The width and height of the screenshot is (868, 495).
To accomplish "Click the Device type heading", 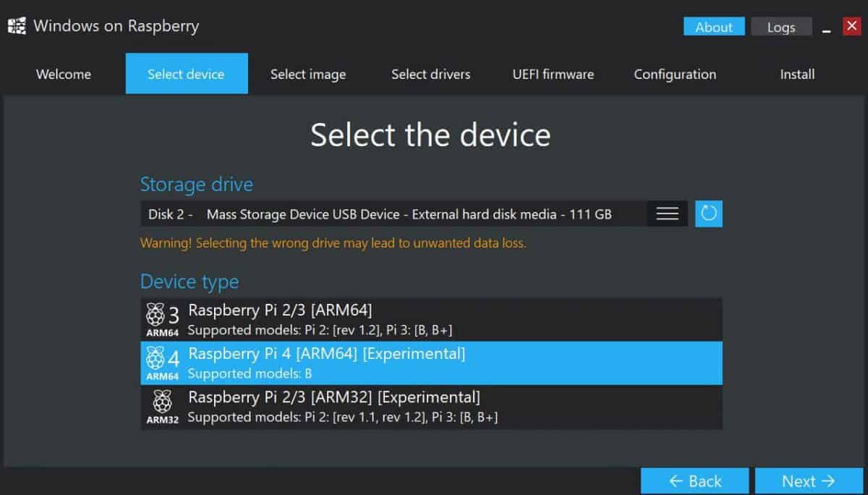I will pyautogui.click(x=190, y=282).
